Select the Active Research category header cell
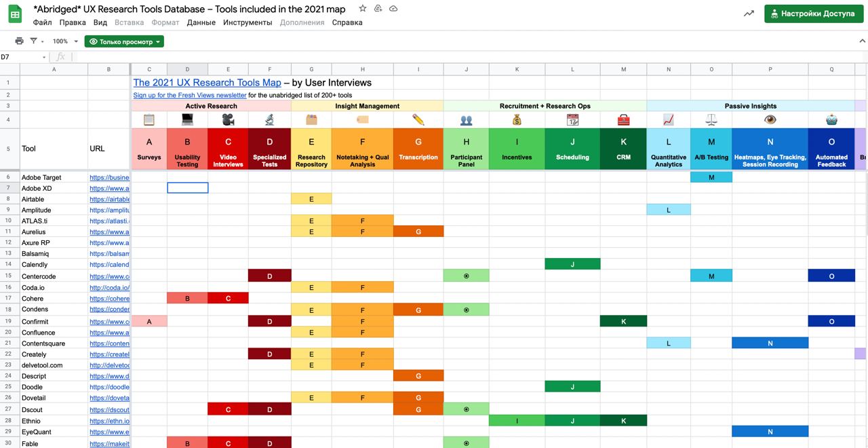The image size is (868, 448). coord(212,106)
